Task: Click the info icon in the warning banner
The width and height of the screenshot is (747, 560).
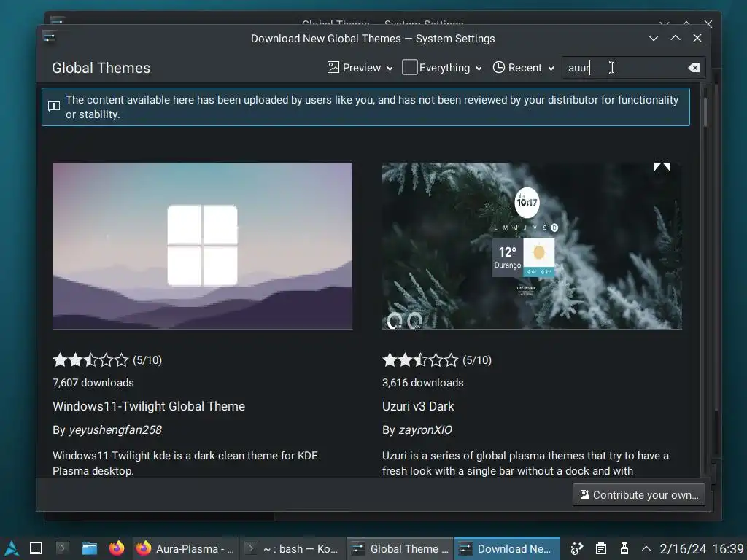Action: click(x=54, y=106)
